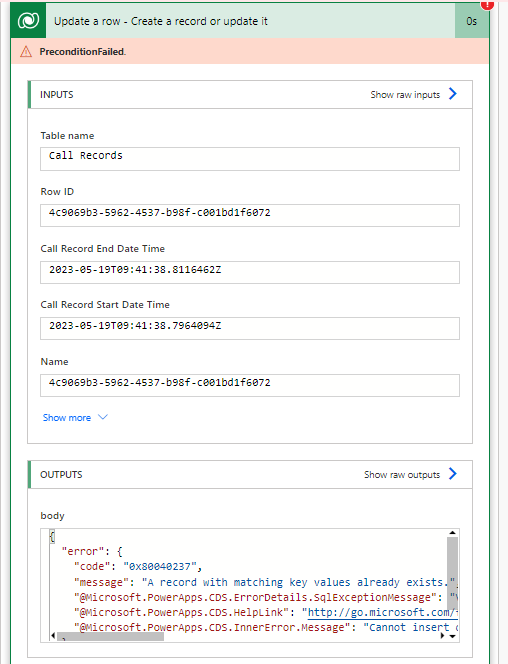This screenshot has width=508, height=664.
Task: Open raw inputs via chevron arrow
Action: (x=453, y=94)
